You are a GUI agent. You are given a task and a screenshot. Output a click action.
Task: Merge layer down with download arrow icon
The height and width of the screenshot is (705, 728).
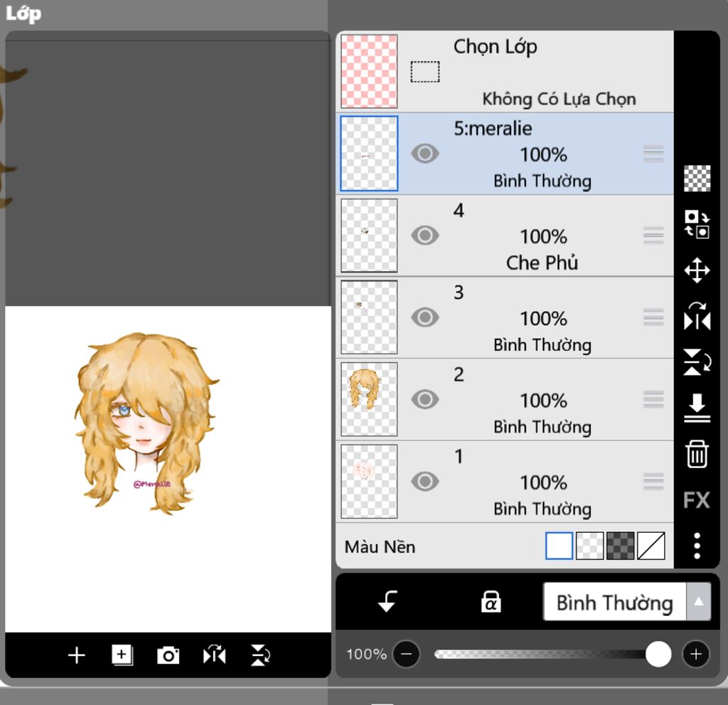click(697, 408)
